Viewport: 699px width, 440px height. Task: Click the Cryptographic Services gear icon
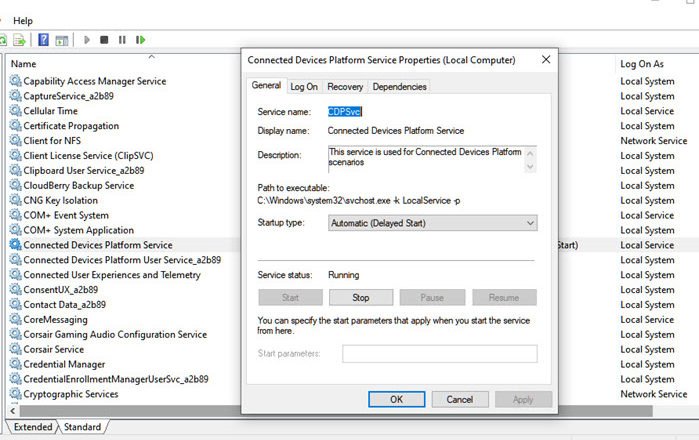pyautogui.click(x=15, y=394)
